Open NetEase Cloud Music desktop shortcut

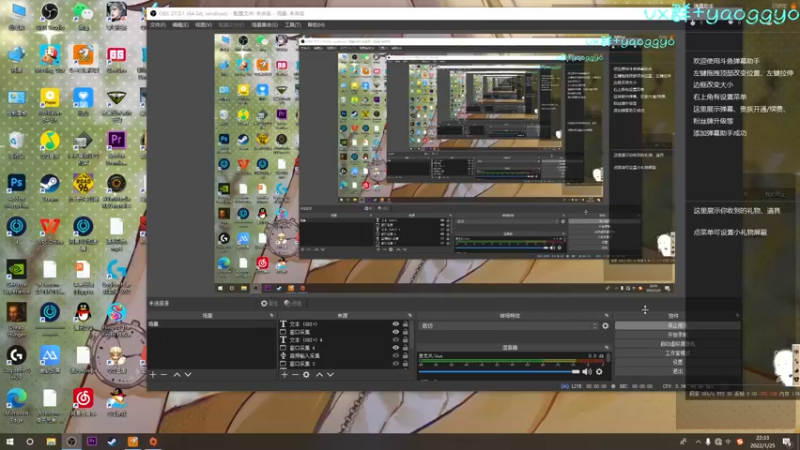coord(83,403)
